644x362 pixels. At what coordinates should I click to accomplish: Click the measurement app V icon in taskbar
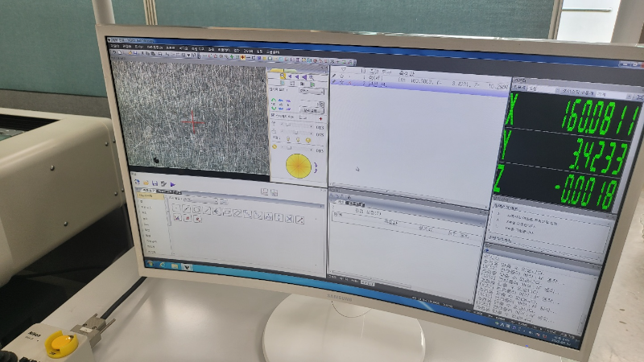187,267
